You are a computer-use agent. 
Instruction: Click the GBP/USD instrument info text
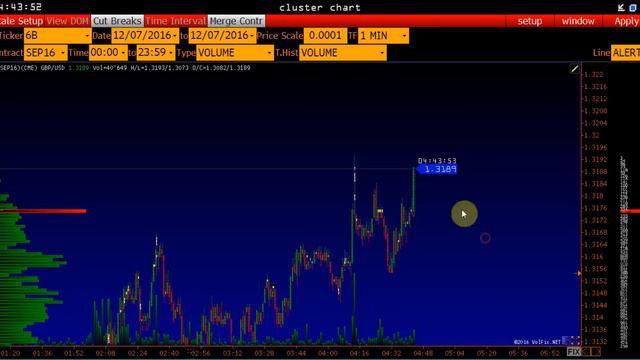click(x=53, y=68)
